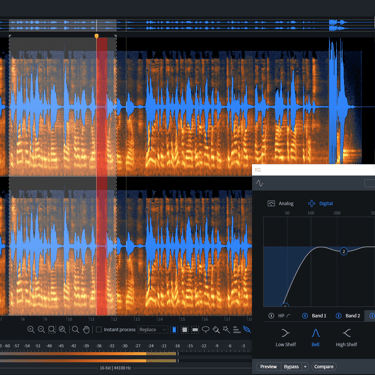375x375 pixels.
Task: Toggle Band 2 power button
Action: [x=338, y=316]
